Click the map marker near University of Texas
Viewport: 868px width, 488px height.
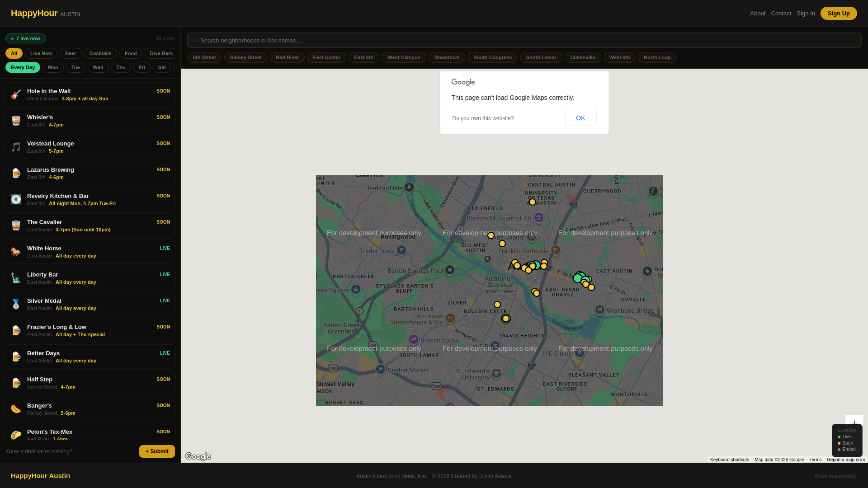tap(533, 202)
